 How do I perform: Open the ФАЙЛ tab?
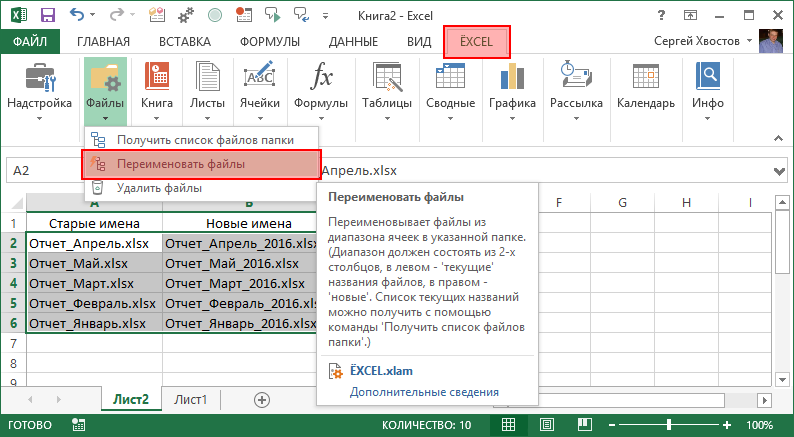click(30, 42)
